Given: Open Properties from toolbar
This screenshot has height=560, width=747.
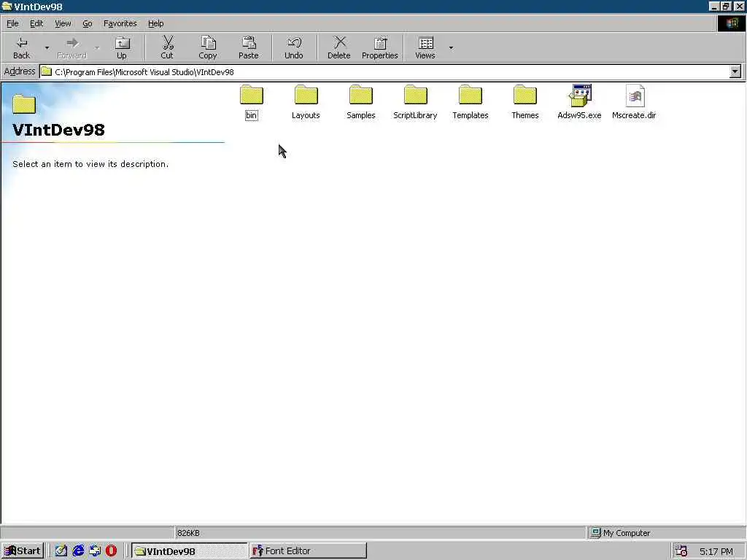Looking at the screenshot, I should coord(379,47).
